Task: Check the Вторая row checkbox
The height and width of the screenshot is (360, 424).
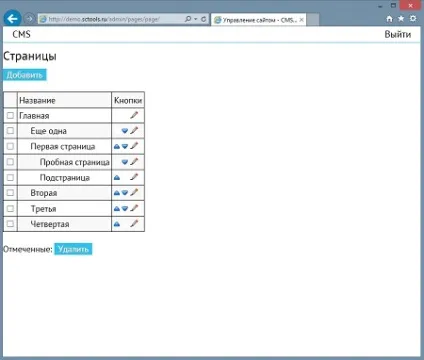Action: tap(10, 193)
